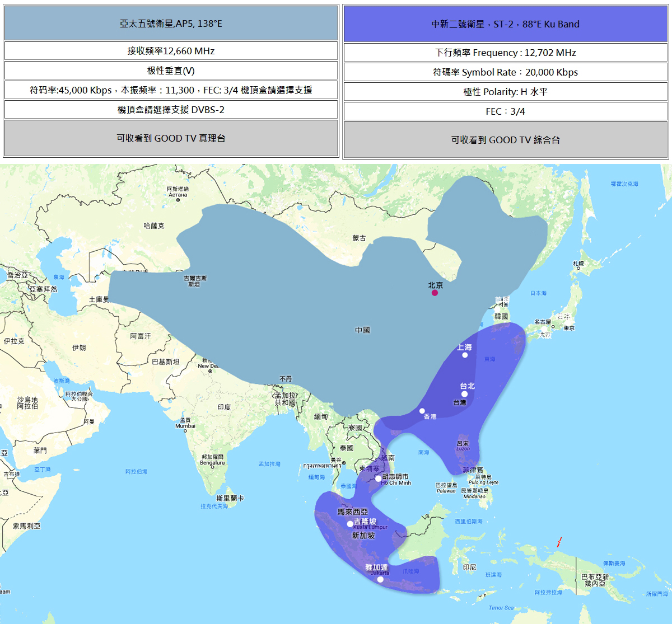The image size is (672, 624).
Task: Click the 中新二號衛星 ST-2 88°E header cell
Action: 505,24
